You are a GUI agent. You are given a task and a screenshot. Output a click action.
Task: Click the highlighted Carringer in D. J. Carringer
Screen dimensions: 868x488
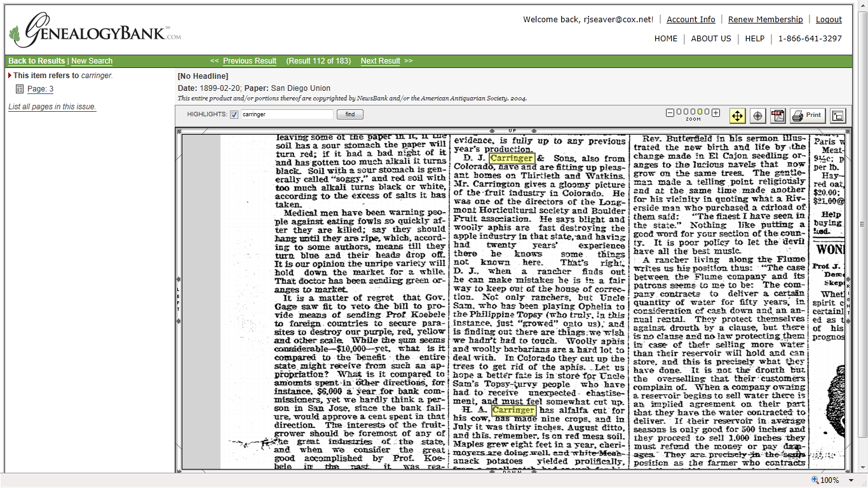tap(512, 158)
